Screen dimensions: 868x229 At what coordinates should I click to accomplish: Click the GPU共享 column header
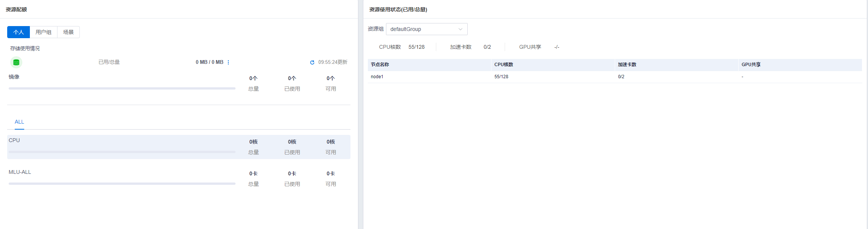coord(751,65)
